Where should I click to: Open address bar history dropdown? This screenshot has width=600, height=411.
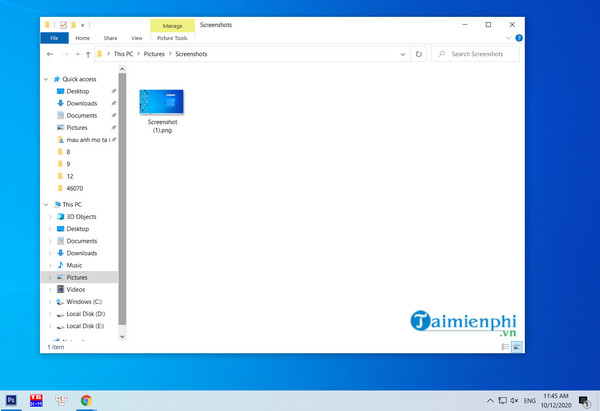(403, 54)
